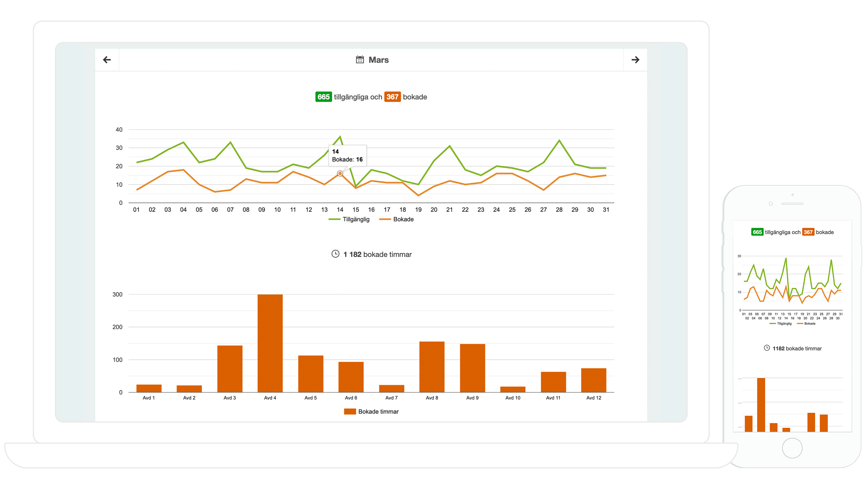Go to next month with right arrow
868x489 pixels.
point(635,60)
